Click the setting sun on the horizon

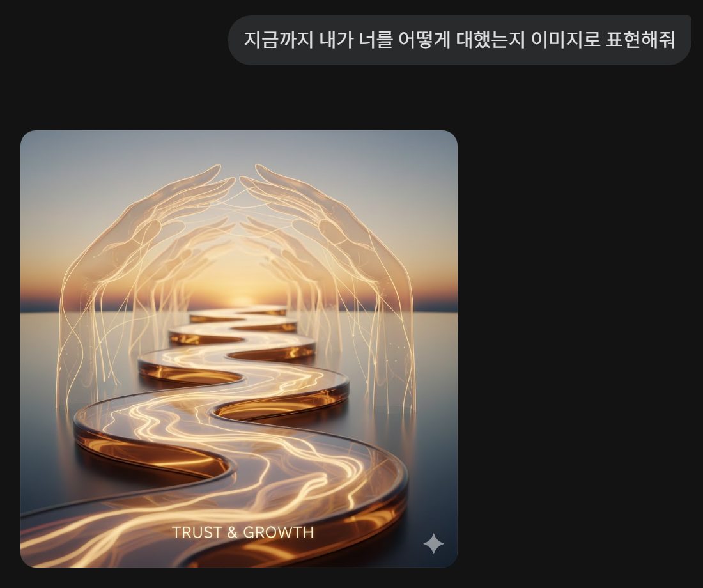click(x=242, y=300)
